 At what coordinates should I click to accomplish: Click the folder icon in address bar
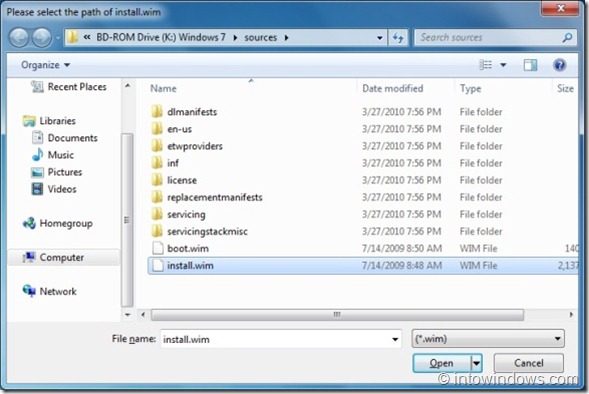coord(73,37)
